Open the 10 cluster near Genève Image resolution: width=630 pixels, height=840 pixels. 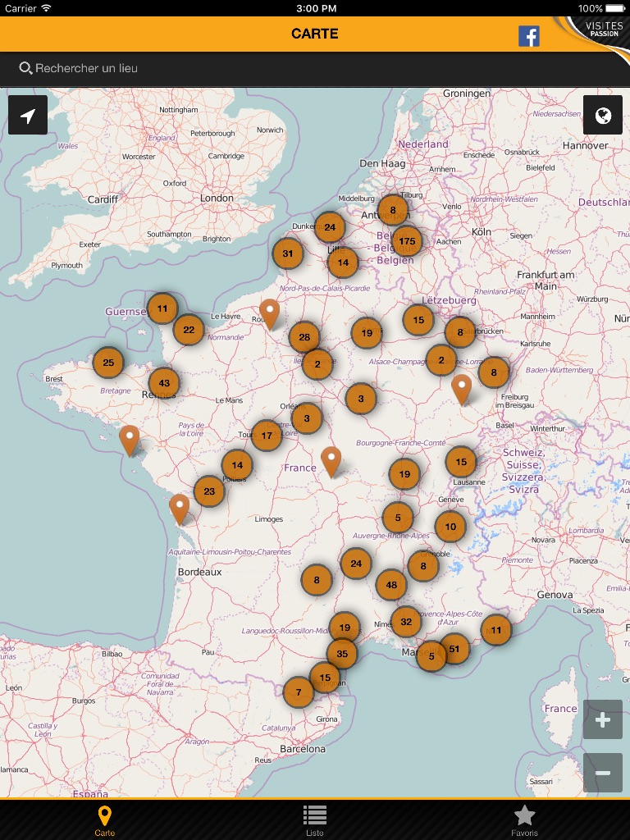pos(450,526)
